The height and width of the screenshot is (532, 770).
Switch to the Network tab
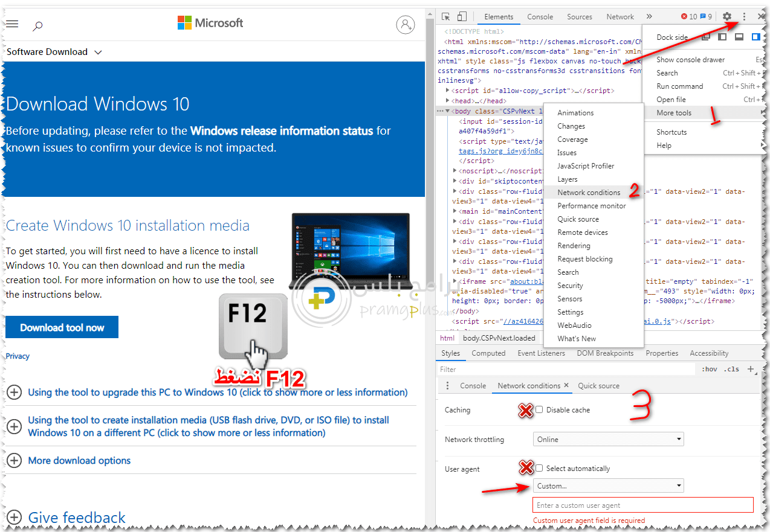[x=620, y=17]
